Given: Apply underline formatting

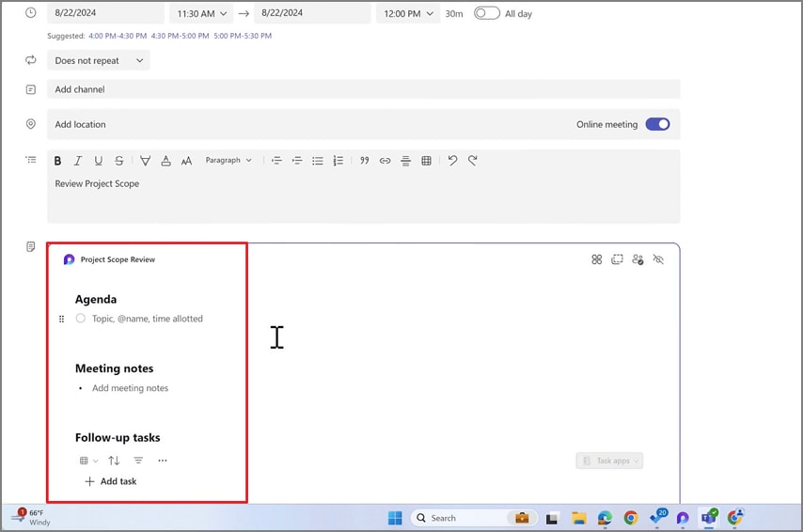Looking at the screenshot, I should pos(99,161).
